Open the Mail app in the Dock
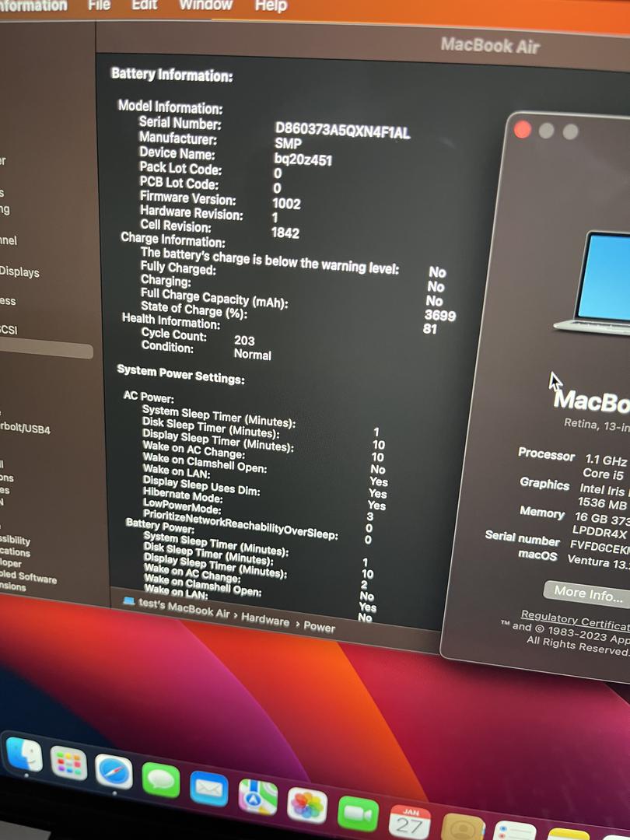The width and height of the screenshot is (630, 840). point(209,789)
